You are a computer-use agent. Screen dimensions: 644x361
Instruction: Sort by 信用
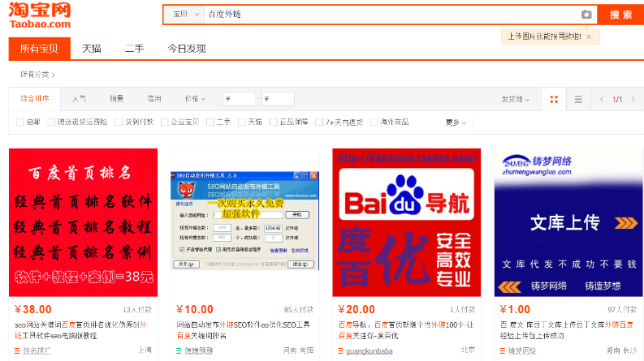[154, 98]
